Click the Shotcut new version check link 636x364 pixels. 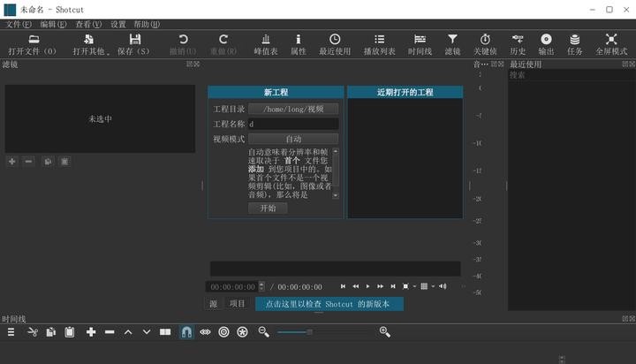329,303
